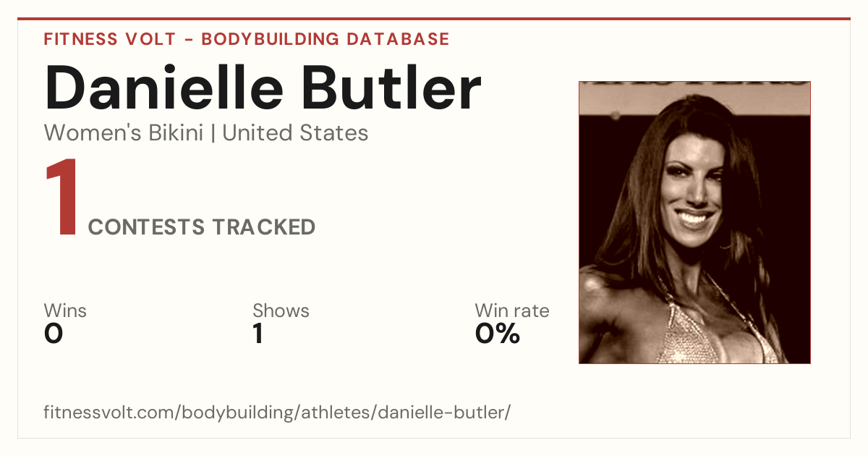Click the 0% win rate value

498,334
